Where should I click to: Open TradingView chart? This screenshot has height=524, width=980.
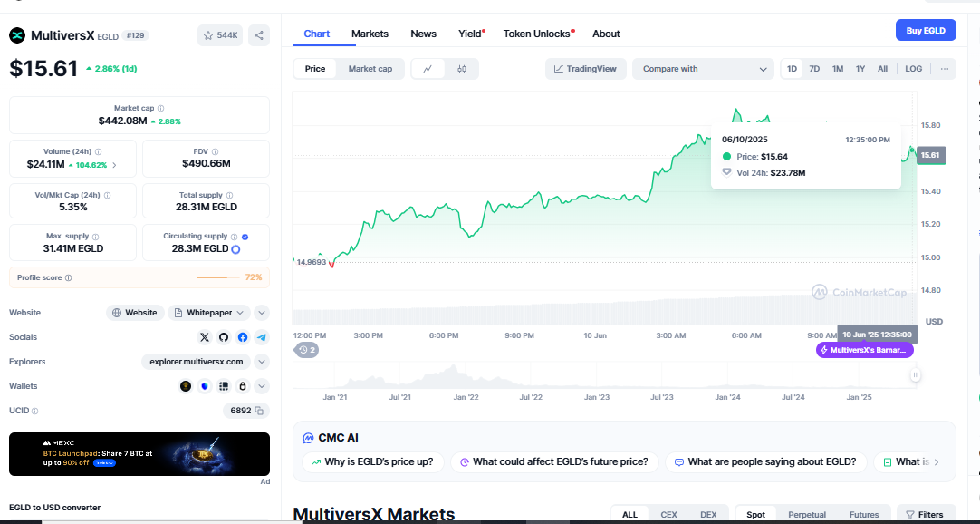(586, 69)
